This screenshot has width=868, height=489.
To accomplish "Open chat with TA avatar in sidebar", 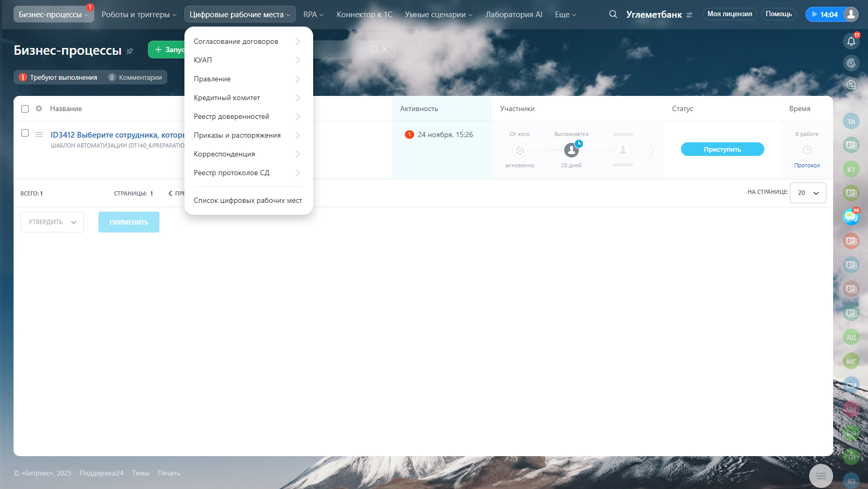I will point(851,121).
